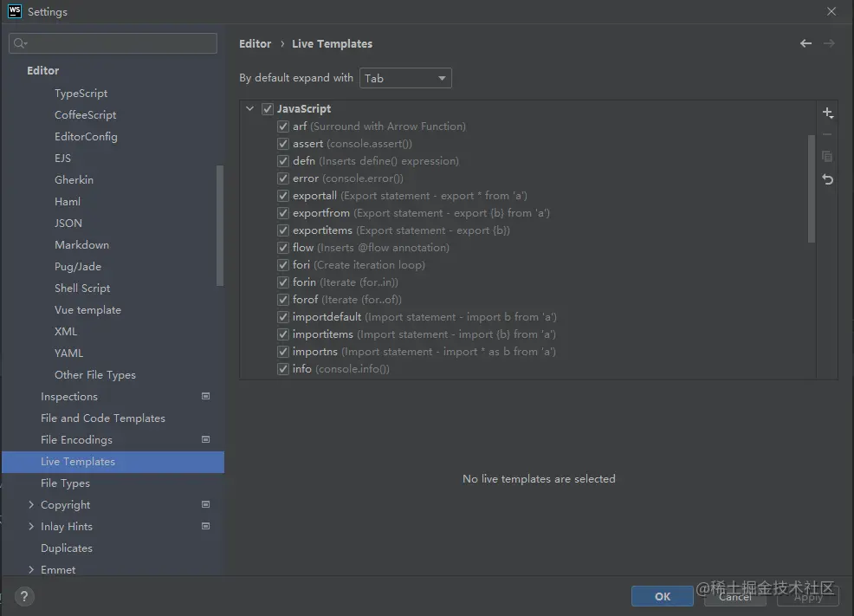Screen dimensions: 854x616
Task: Click the File Encodings project-level settings icon
Action: coord(206,439)
